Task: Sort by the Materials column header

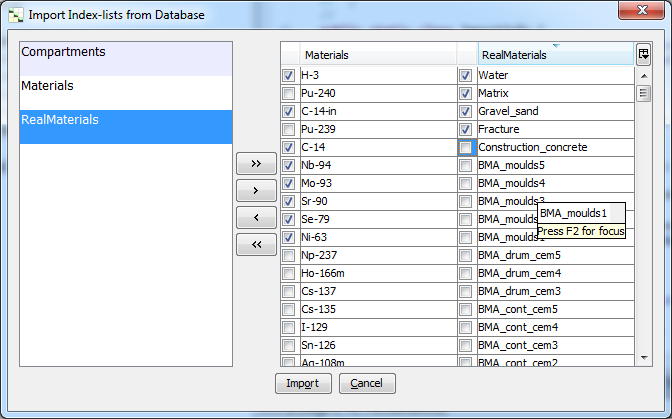Action: 378,54
